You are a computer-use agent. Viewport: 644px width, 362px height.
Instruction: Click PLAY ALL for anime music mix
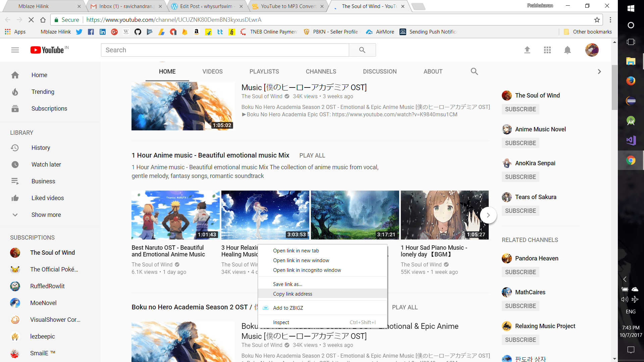point(312,155)
